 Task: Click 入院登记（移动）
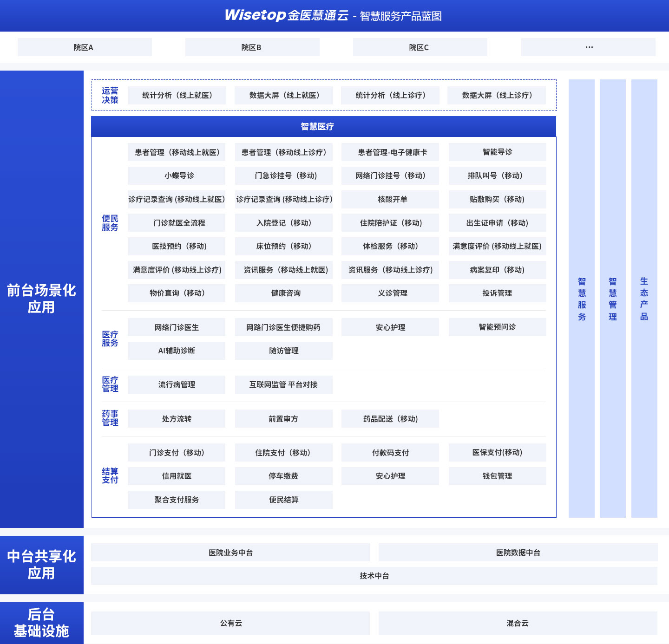[284, 223]
